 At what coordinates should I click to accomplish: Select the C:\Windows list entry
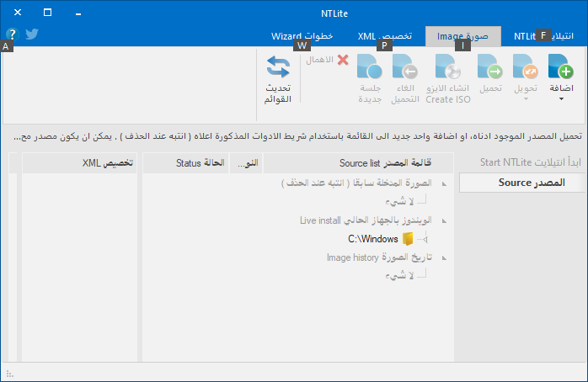click(x=373, y=239)
